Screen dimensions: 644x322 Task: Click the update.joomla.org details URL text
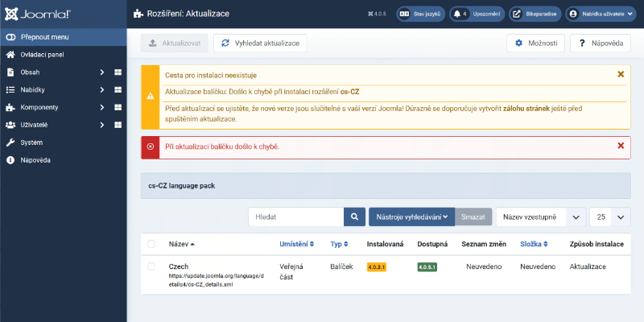coord(216,280)
